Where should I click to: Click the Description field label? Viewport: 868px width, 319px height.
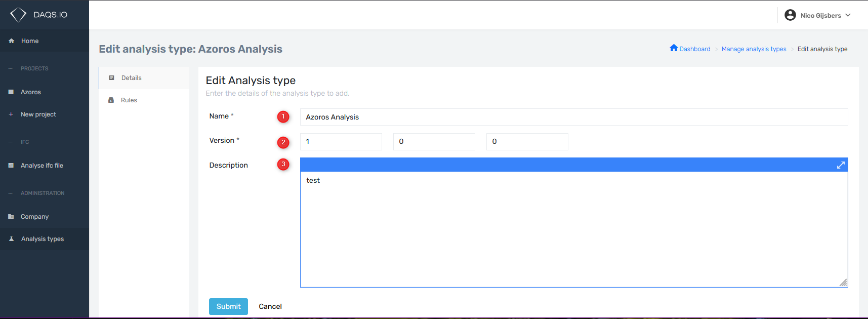228,165
